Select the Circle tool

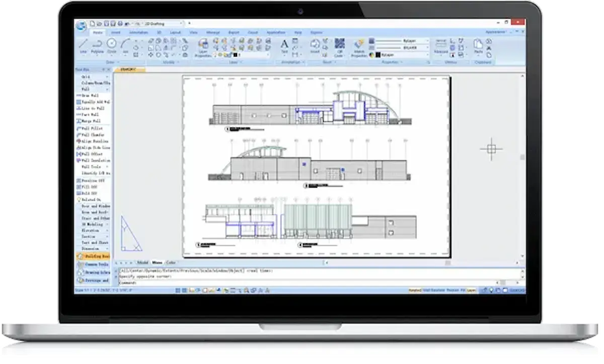tap(111, 44)
